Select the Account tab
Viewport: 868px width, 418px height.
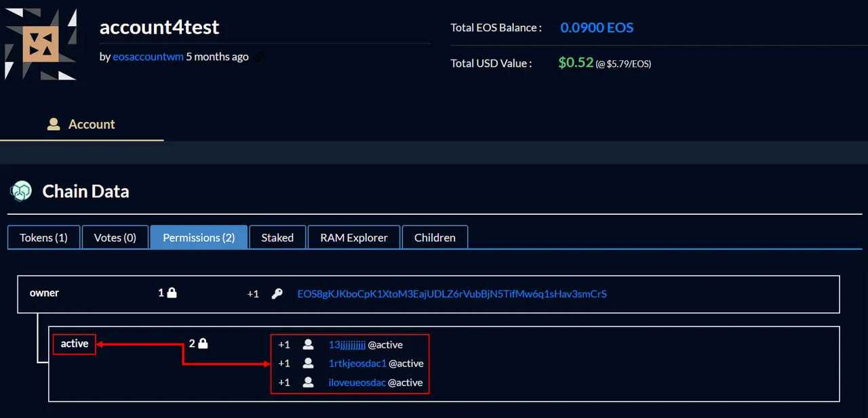pyautogui.click(x=81, y=124)
